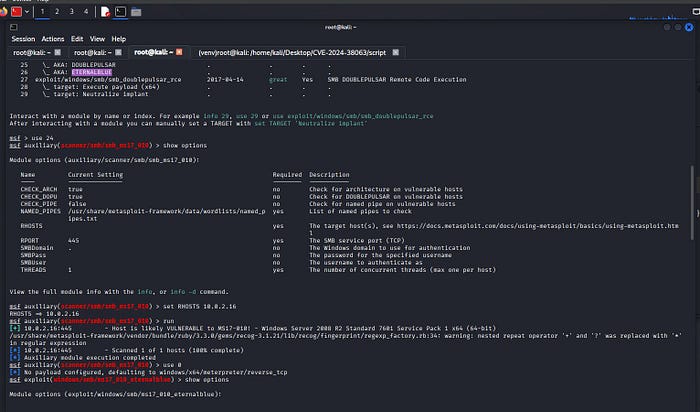Switch to workspace 4
Image resolution: width=700 pixels, height=412 pixels.
coord(86,12)
